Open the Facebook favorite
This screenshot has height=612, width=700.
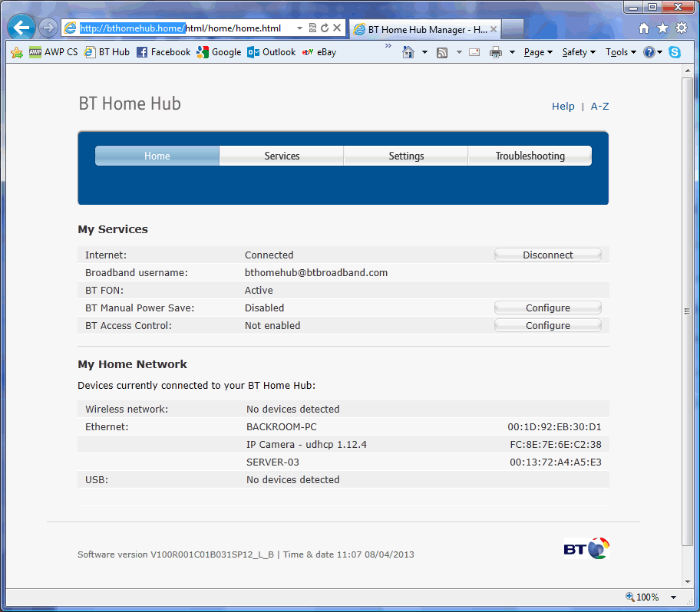pos(163,52)
